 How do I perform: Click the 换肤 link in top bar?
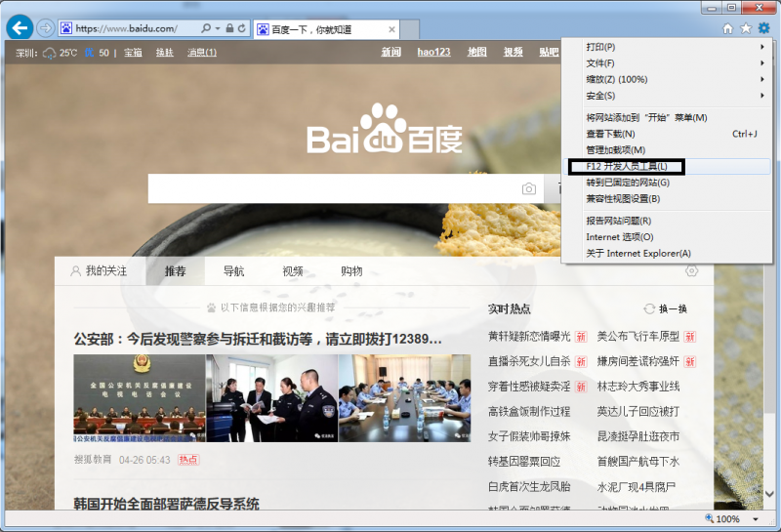pyautogui.click(x=164, y=53)
